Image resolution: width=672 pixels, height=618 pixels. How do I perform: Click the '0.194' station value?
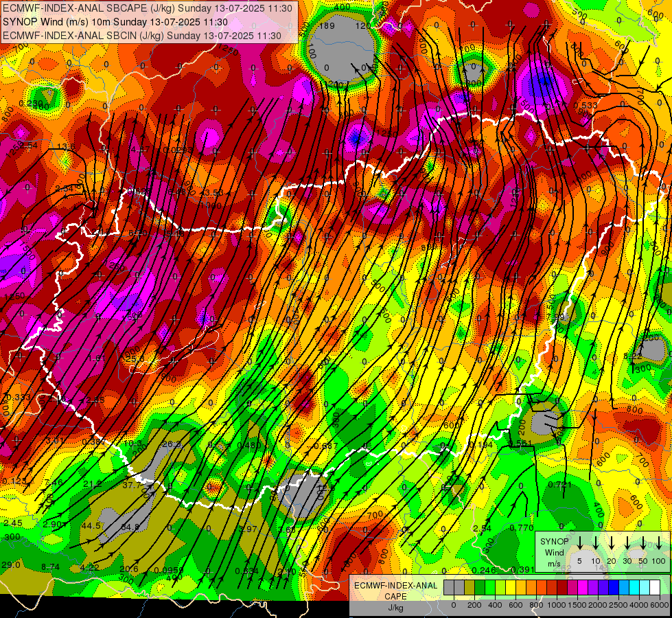[x=481, y=445]
